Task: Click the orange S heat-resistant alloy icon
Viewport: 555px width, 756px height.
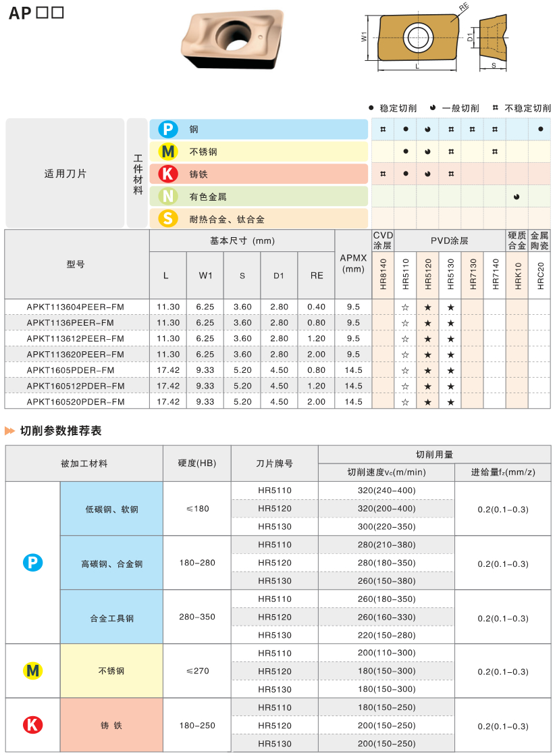Action: point(167,218)
